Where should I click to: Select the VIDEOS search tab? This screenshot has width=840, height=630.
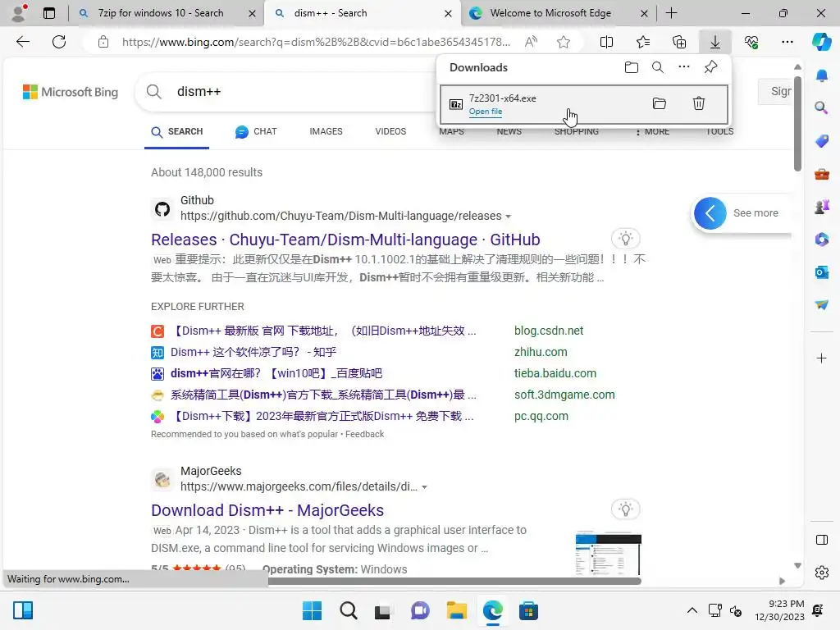[390, 131]
